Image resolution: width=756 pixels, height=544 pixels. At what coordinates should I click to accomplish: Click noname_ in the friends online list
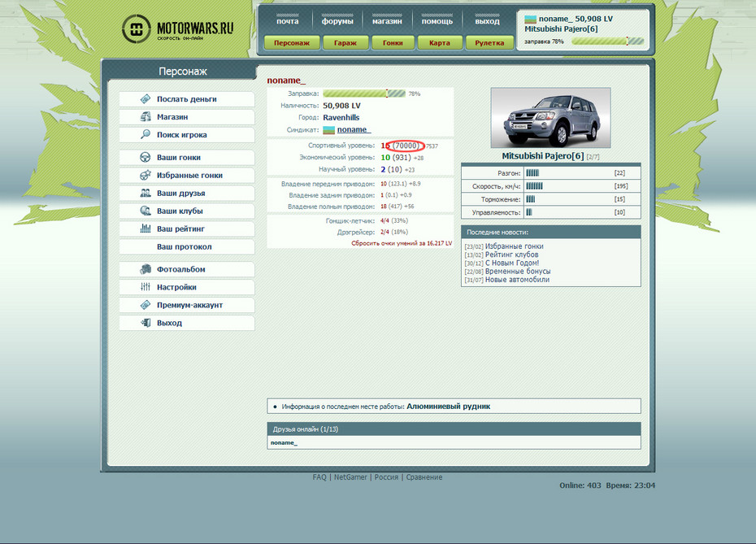coord(284,442)
